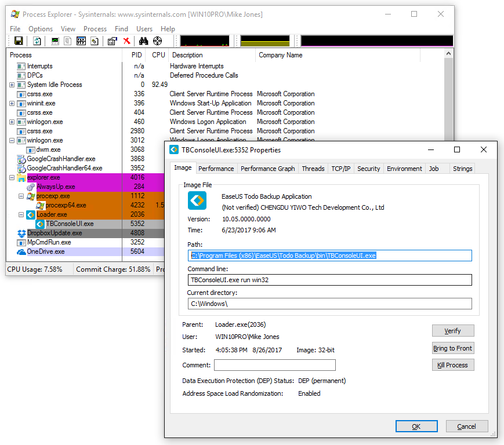
Task: Click the Path field with TBConsoleUI.exe
Action: pyautogui.click(x=330, y=256)
